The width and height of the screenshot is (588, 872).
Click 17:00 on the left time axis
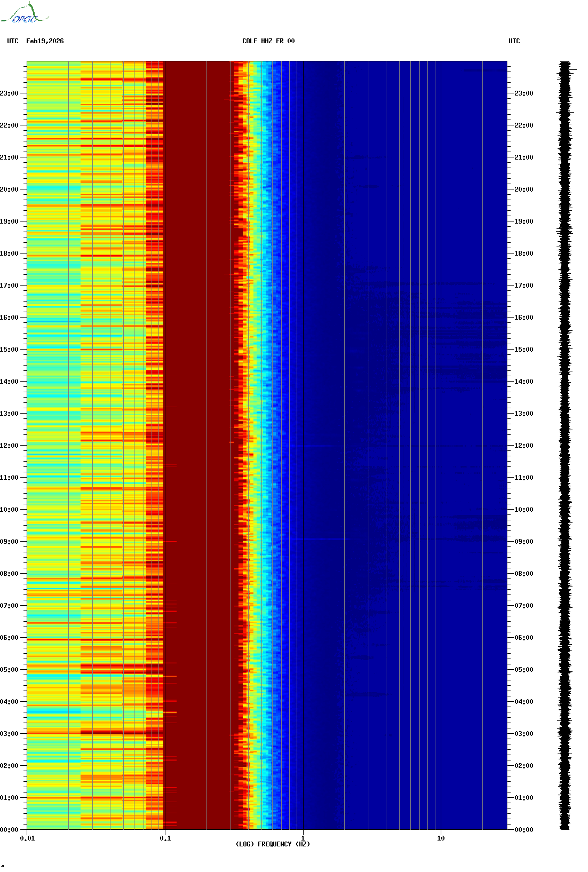tap(9, 286)
